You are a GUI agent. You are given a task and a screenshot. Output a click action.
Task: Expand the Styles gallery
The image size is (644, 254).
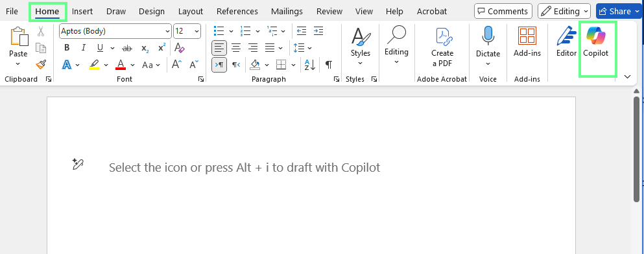(x=360, y=45)
